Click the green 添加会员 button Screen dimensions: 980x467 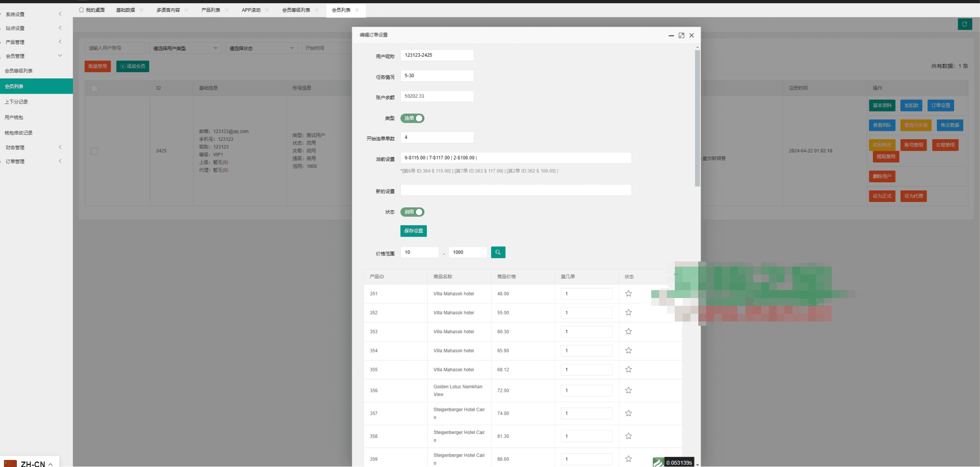click(133, 66)
